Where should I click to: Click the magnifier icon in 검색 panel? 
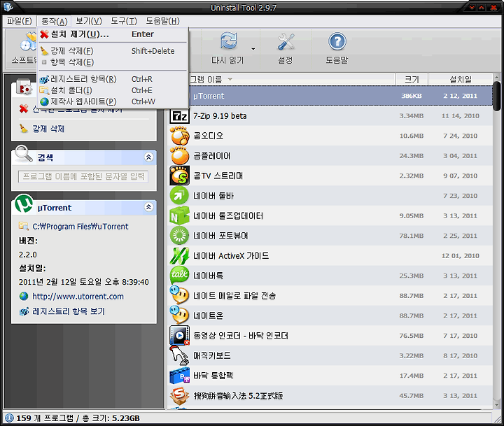[x=24, y=154]
